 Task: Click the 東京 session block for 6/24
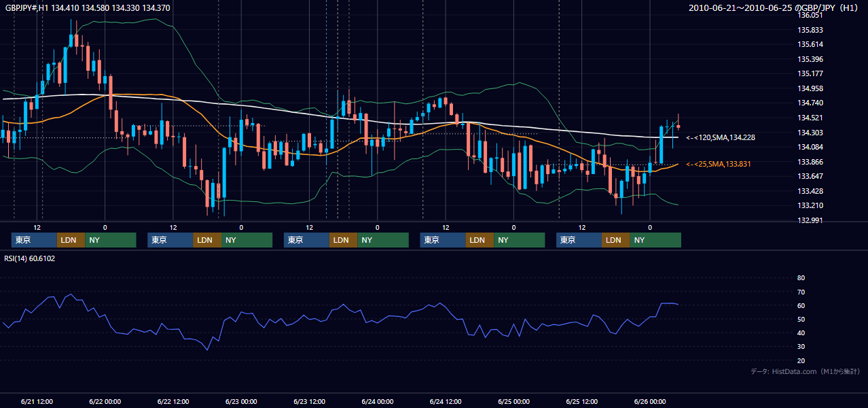443,240
